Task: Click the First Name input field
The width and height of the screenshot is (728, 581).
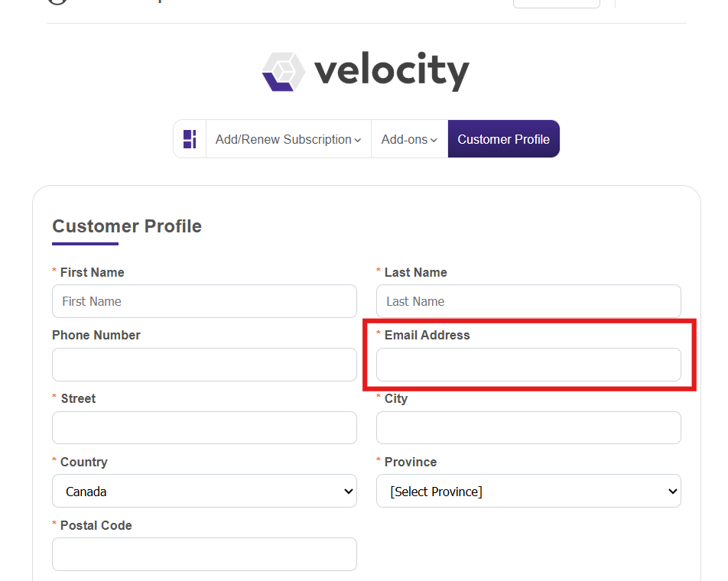Action: coord(204,301)
